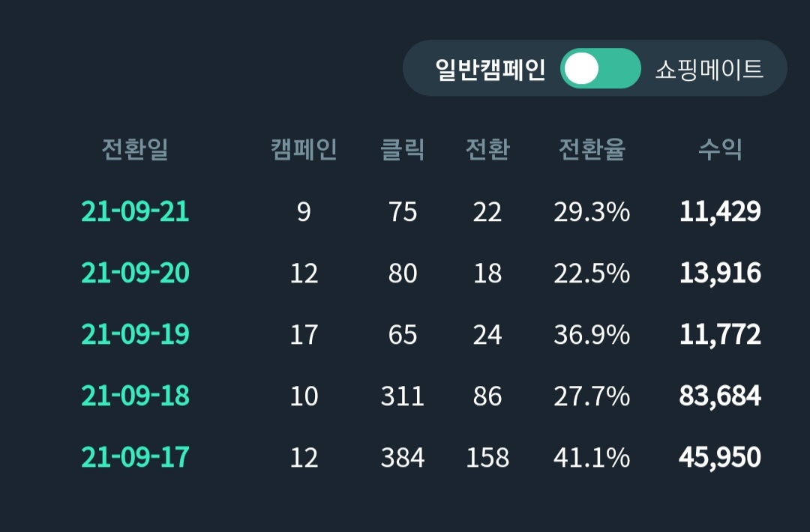This screenshot has width=810, height=532.
Task: Click the 전환 column header
Action: (487, 150)
